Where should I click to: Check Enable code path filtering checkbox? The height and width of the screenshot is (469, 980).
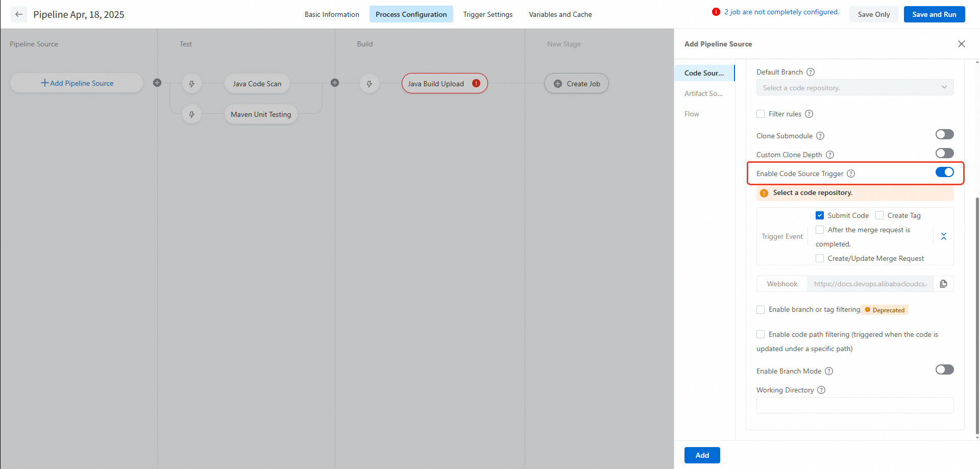(761, 334)
